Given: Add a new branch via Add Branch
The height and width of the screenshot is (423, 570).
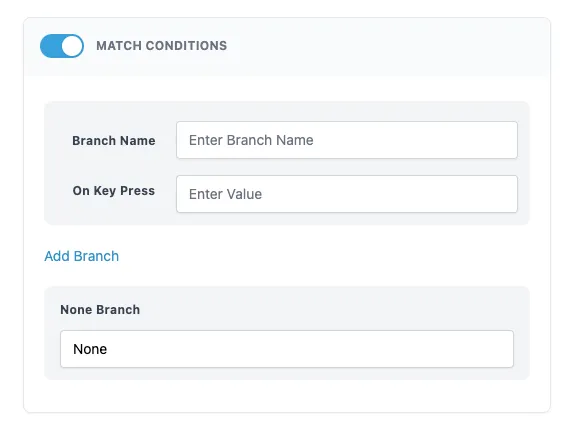Looking at the screenshot, I should click(x=81, y=256).
